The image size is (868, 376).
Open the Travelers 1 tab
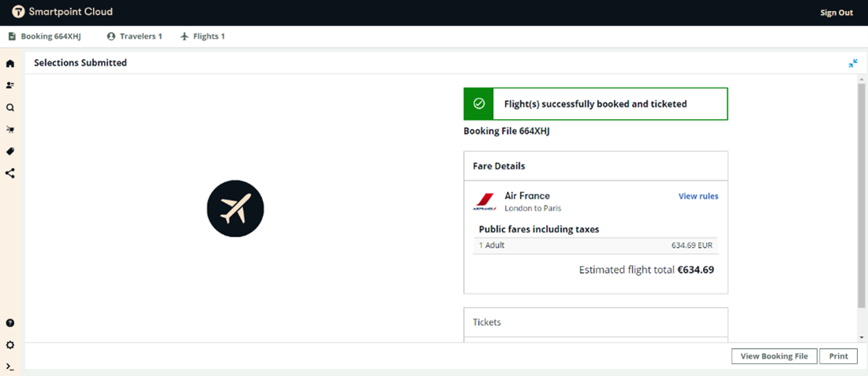click(135, 36)
